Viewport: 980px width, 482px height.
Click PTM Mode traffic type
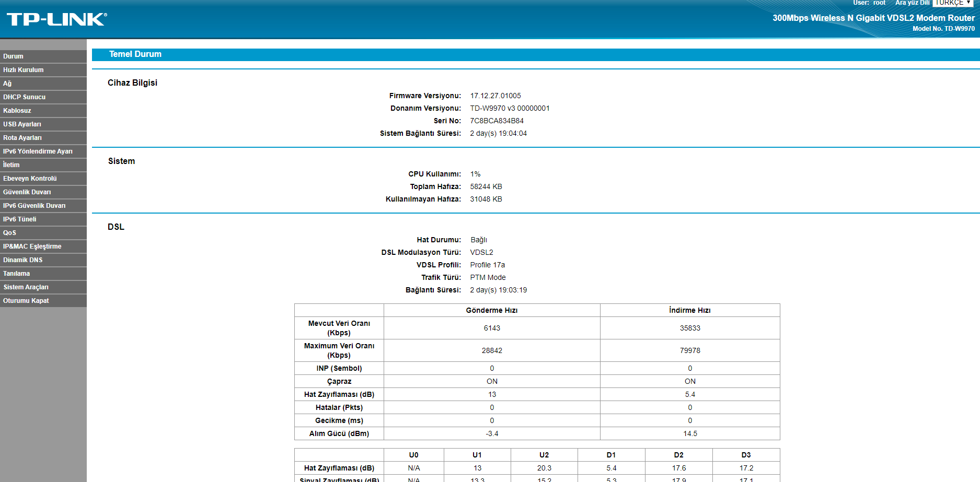point(488,278)
